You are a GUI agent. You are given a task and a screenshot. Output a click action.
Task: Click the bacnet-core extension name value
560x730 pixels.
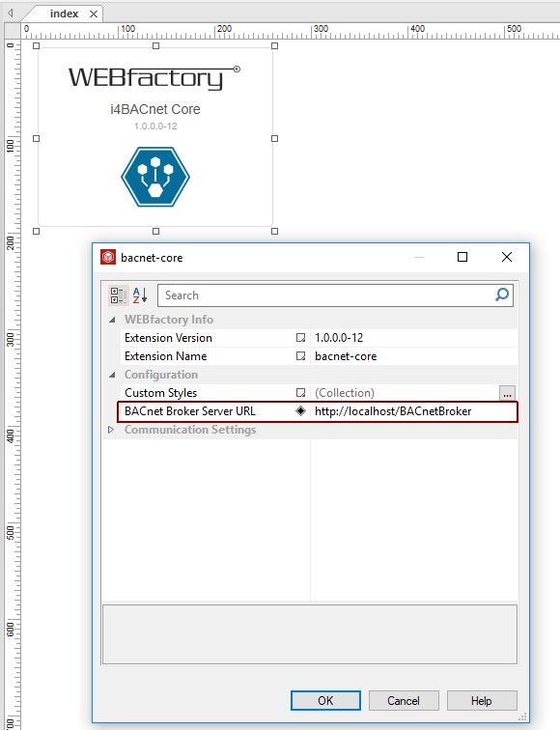point(414,356)
